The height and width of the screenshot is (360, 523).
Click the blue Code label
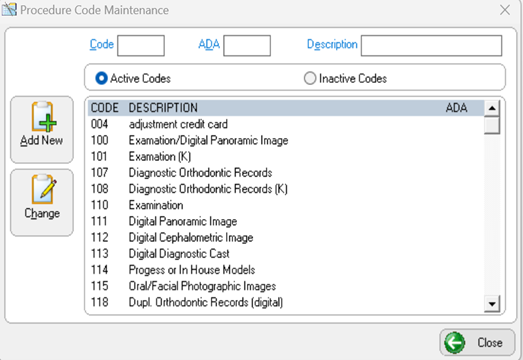tap(102, 44)
